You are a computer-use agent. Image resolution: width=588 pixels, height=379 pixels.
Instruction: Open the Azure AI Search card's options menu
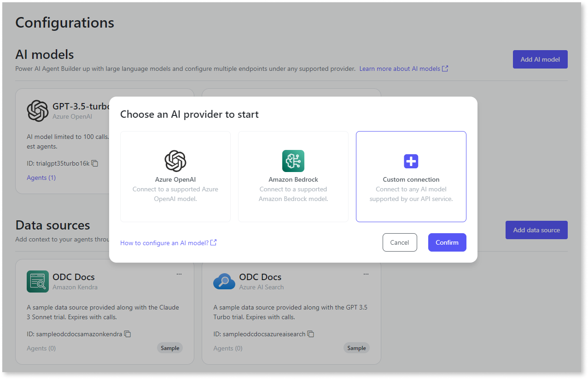tap(366, 274)
